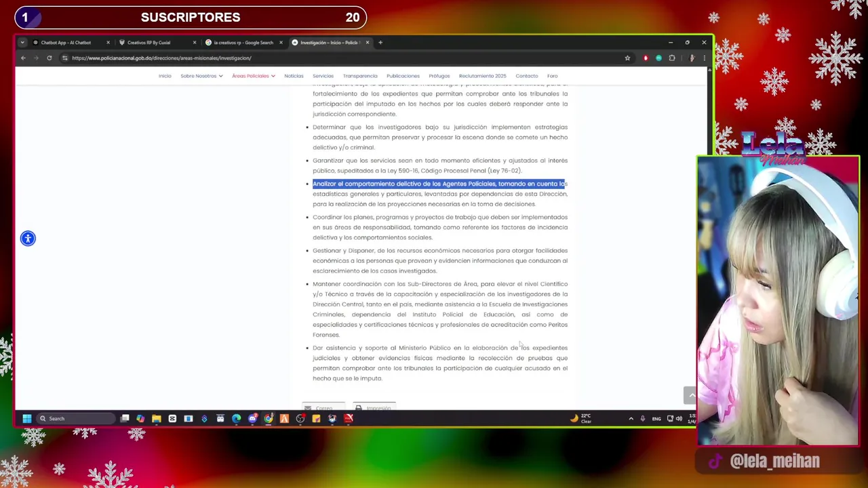Open the Reclutamiento 2025 link
Viewport: 868px width, 488px height.
click(x=482, y=76)
